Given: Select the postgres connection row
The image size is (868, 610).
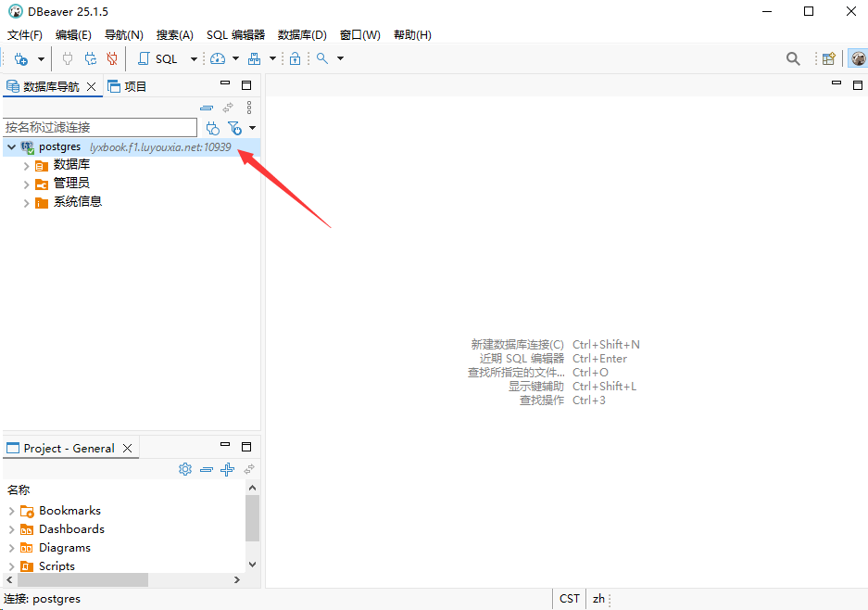Looking at the screenshot, I should click(132, 146).
